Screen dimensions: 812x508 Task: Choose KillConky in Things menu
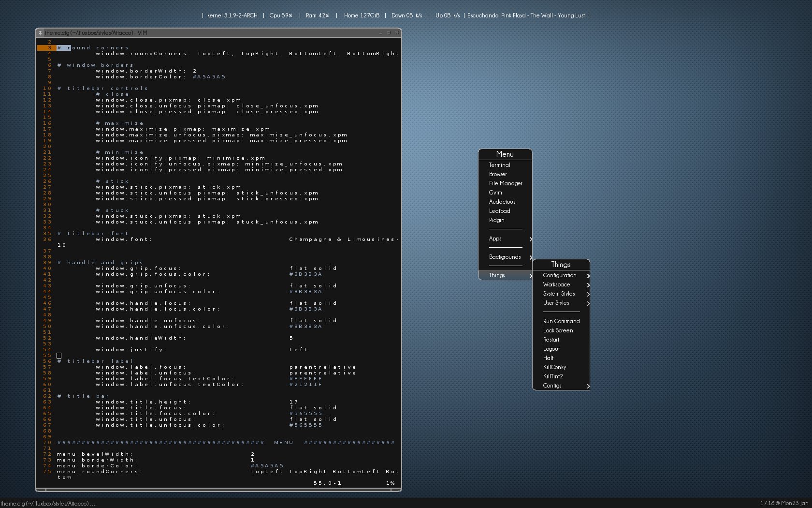click(561, 367)
